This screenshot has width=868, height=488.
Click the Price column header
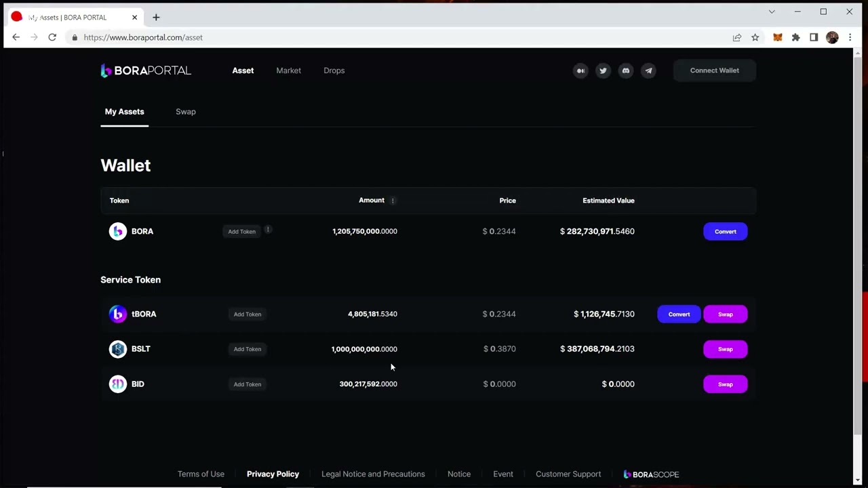(507, 201)
